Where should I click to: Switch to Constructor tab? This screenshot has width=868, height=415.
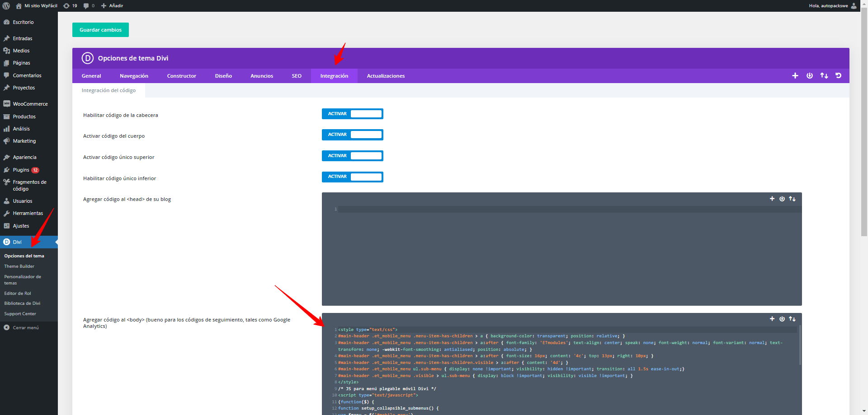click(182, 76)
